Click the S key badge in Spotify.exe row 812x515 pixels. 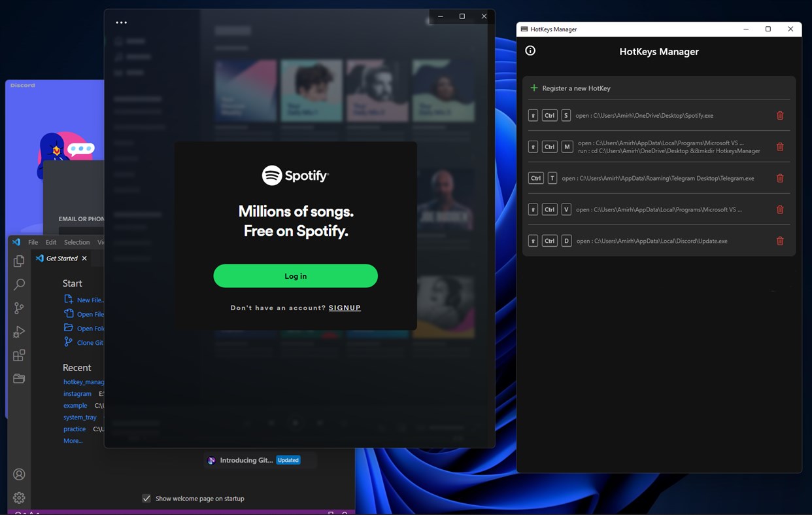(x=566, y=115)
